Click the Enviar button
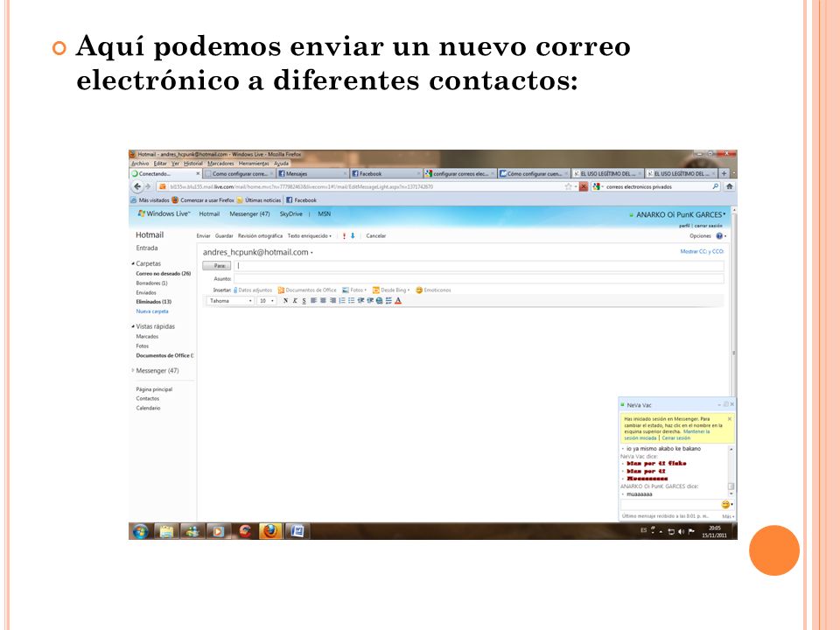The width and height of the screenshot is (840, 630). pos(204,235)
